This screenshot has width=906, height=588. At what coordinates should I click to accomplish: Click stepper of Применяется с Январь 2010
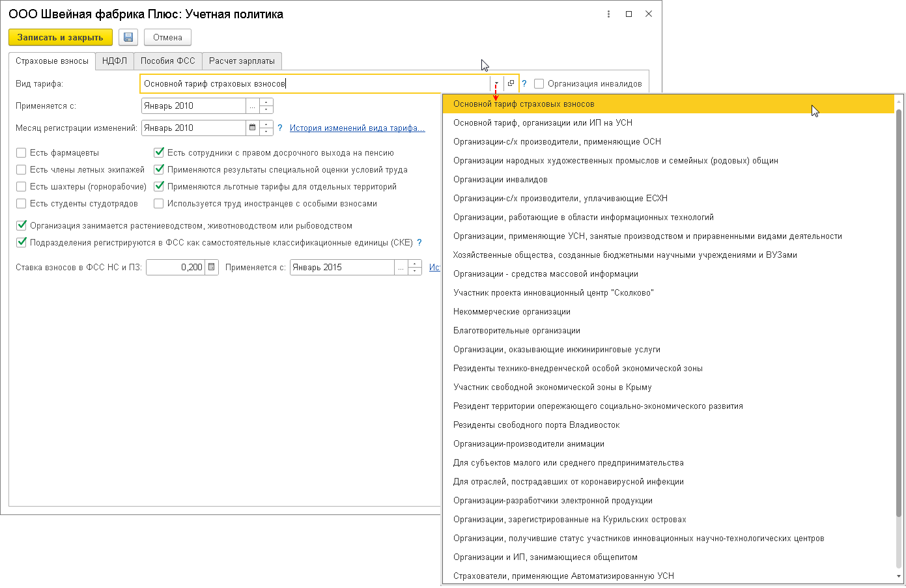[x=266, y=105]
